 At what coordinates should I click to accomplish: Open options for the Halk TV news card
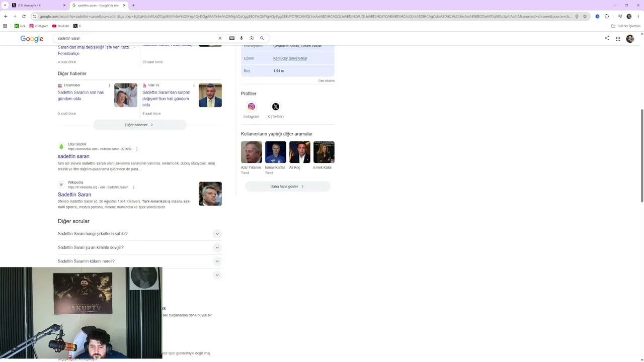(194, 85)
